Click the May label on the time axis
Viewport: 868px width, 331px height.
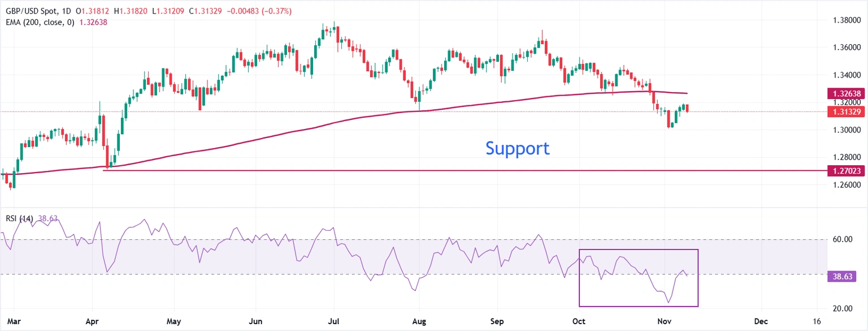tap(174, 321)
